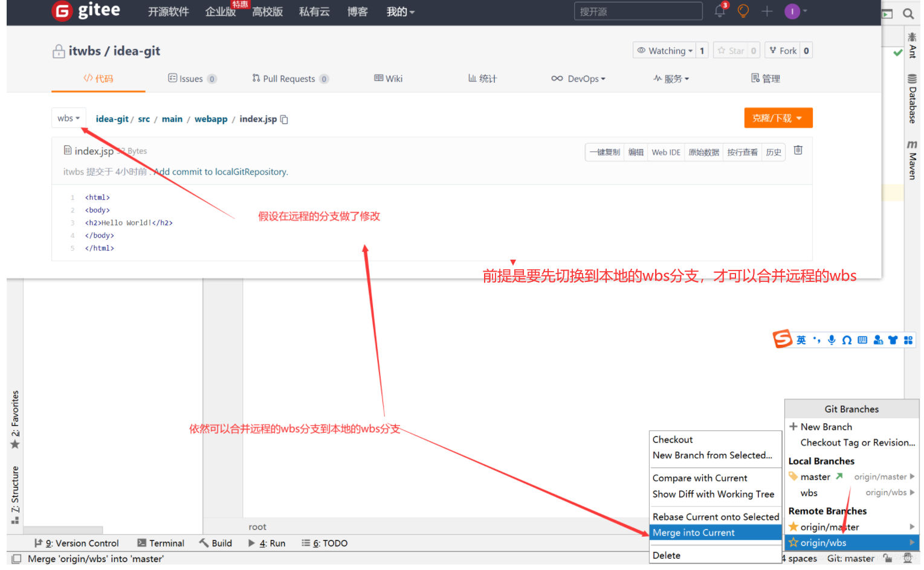Click the tool windows icon in status bar corner

coord(16,559)
